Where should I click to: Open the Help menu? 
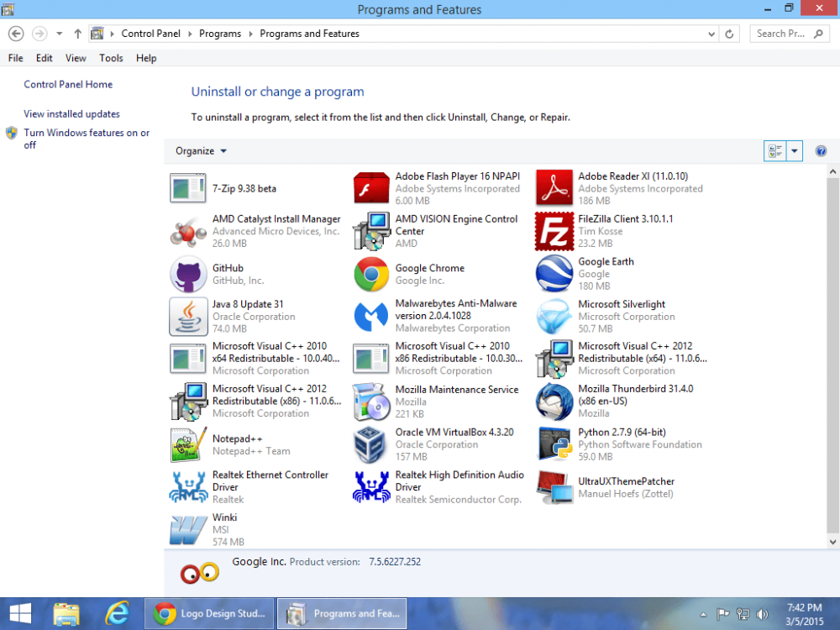pos(146,58)
